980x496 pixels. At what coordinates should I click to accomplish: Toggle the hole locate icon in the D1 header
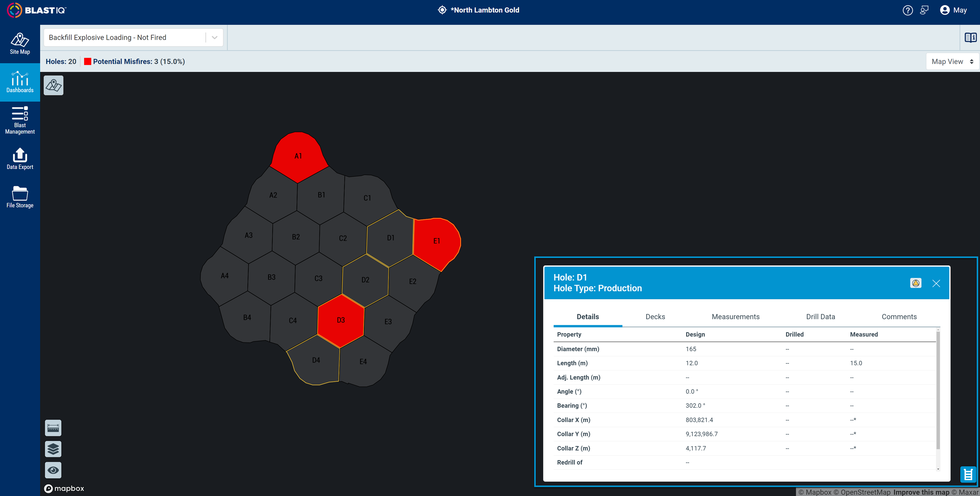point(916,283)
